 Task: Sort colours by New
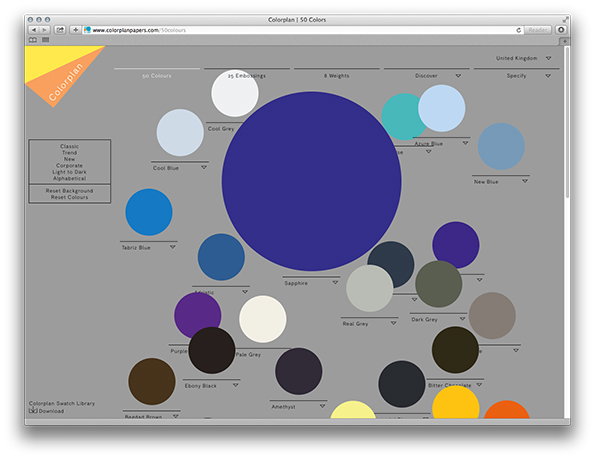(x=69, y=159)
